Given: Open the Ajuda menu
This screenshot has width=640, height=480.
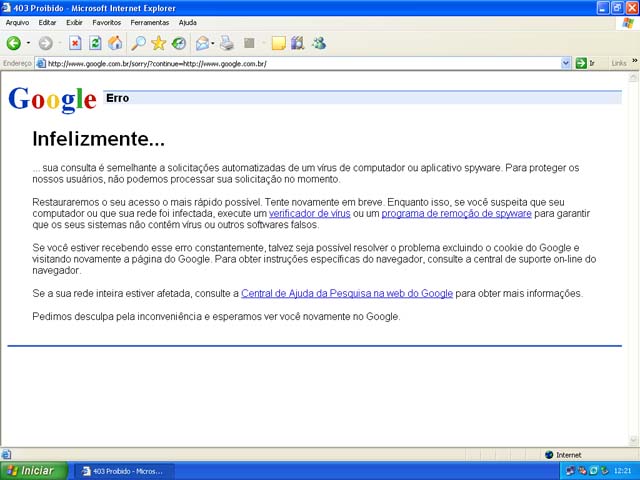Looking at the screenshot, I should [188, 23].
